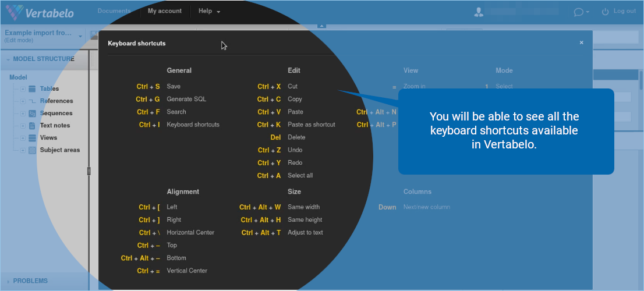
Task: Select the Text notes label in tree
Action: coord(55,126)
